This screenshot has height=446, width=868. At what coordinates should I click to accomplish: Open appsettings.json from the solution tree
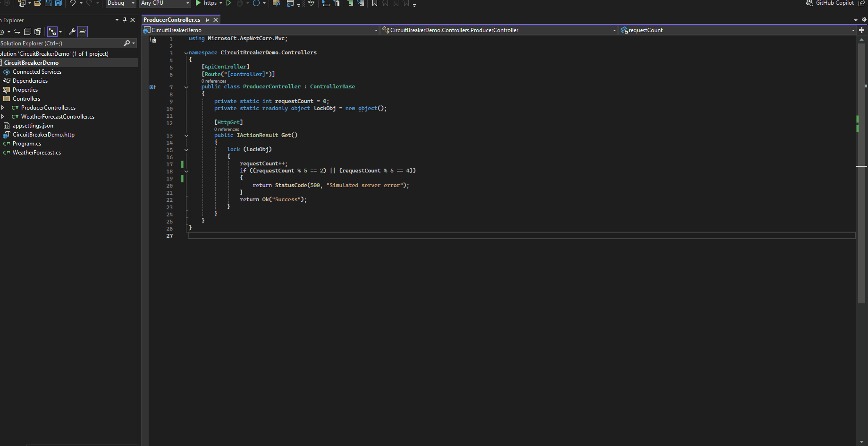point(33,126)
